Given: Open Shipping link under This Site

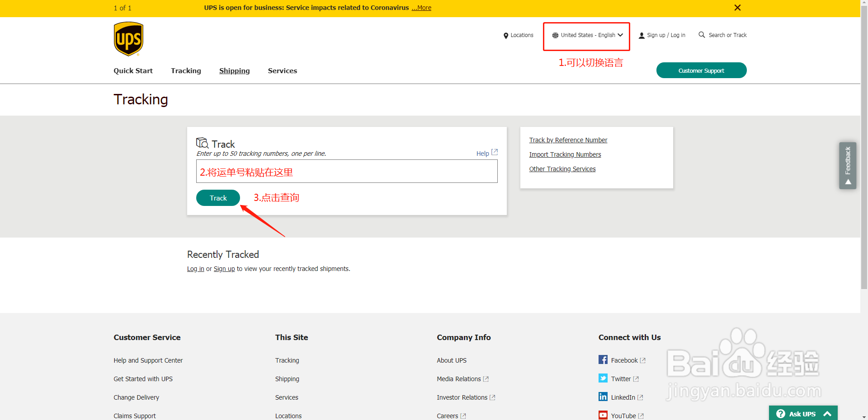Looking at the screenshot, I should (287, 379).
